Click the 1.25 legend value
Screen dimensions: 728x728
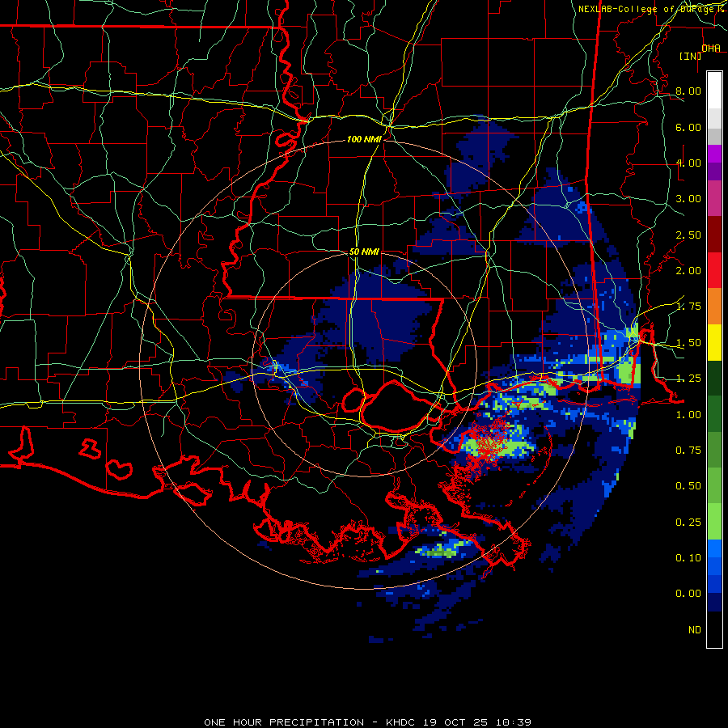point(688,379)
